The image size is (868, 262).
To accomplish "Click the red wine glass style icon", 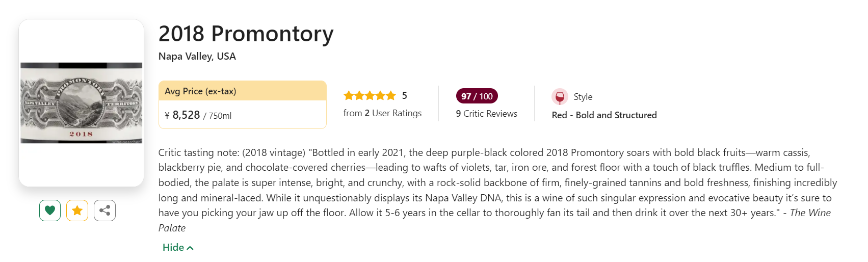I will (560, 96).
